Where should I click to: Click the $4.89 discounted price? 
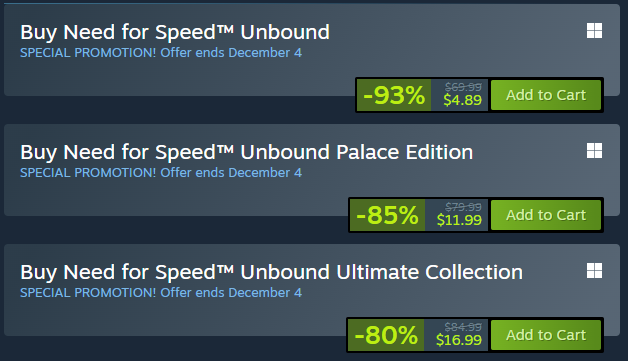(462, 100)
